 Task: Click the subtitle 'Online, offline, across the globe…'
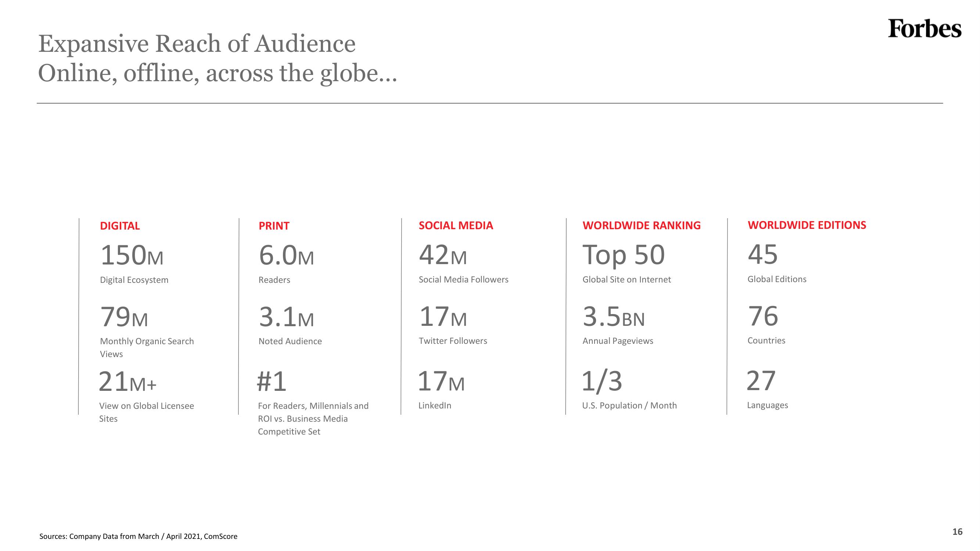[x=217, y=73]
